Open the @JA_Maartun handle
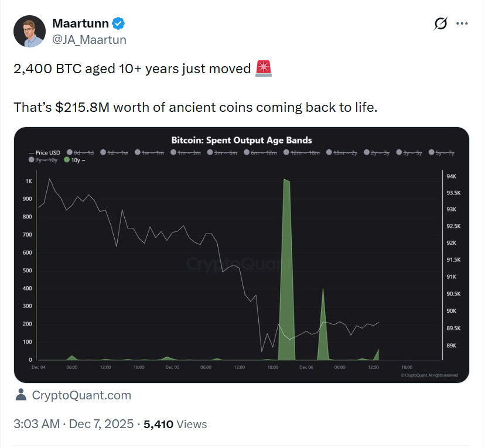The image size is (485, 448). [x=90, y=40]
